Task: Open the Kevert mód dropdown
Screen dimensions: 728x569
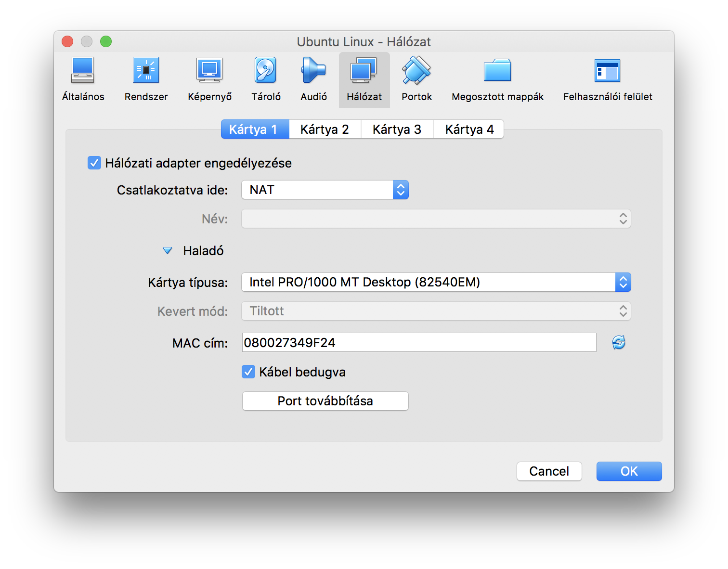Action: [x=436, y=311]
